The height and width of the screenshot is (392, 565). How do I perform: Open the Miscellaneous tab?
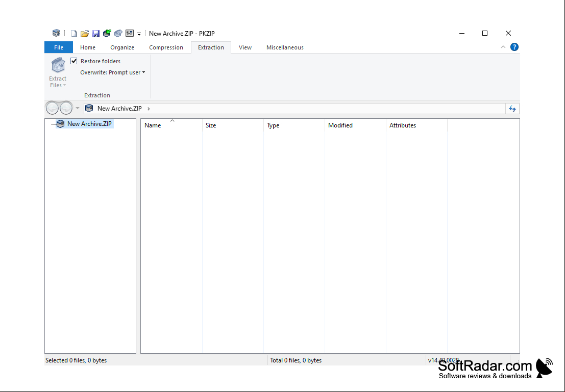click(285, 47)
